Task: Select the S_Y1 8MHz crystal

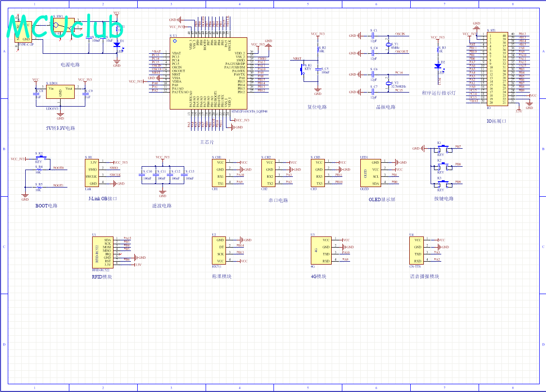Action: (388, 45)
